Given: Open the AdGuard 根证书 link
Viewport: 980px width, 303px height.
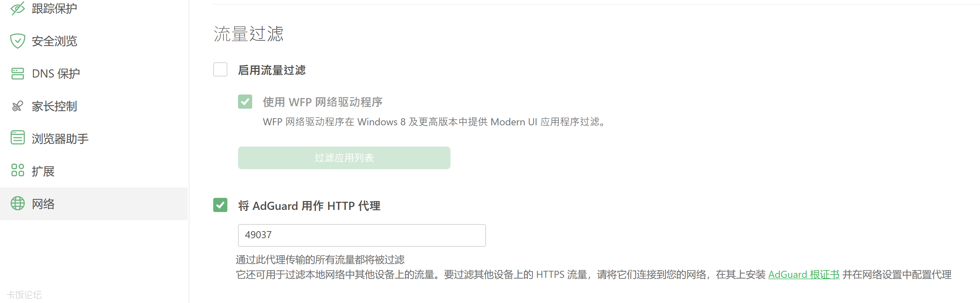Looking at the screenshot, I should click(804, 274).
